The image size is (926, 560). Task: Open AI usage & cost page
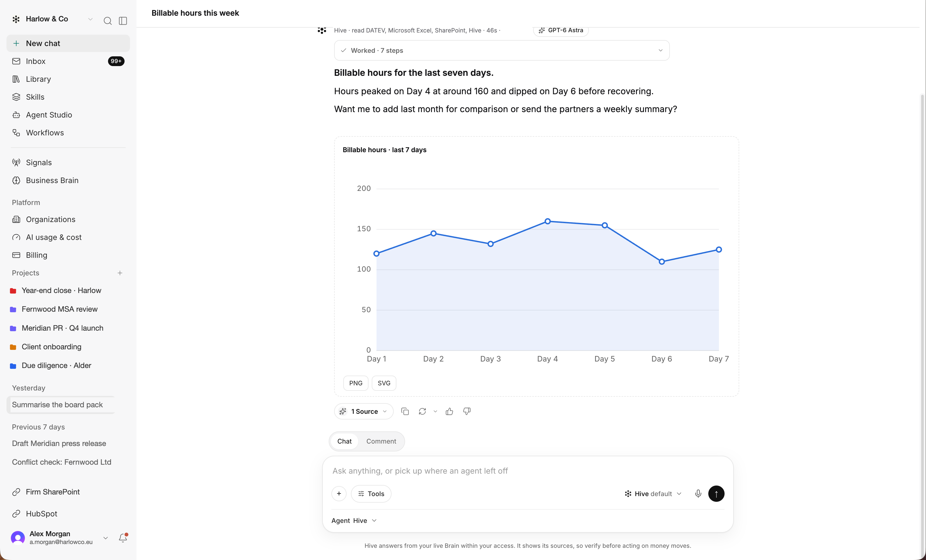pos(68,237)
